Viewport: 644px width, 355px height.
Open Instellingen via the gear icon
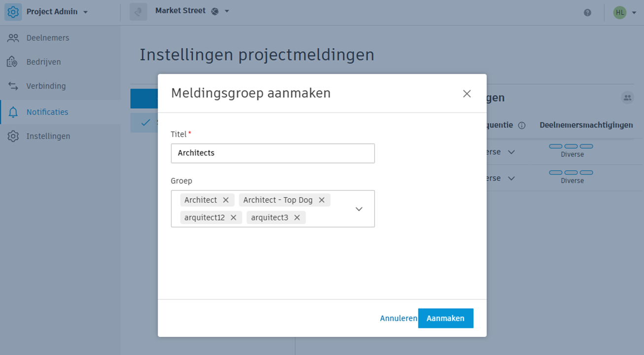tap(12, 136)
